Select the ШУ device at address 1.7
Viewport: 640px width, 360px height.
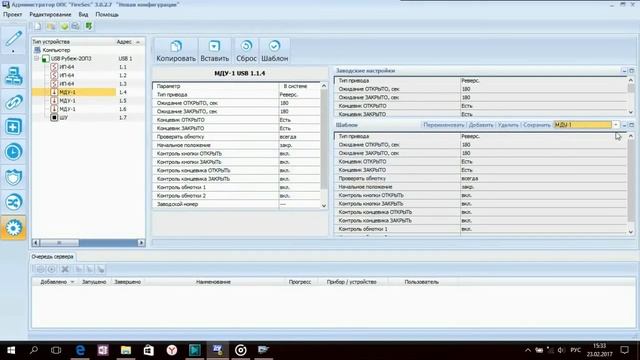tap(63, 118)
